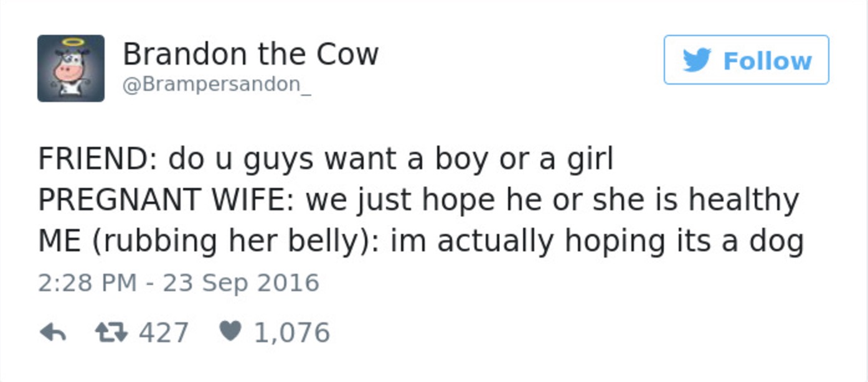Like the tweet with the heart icon
Image resolution: width=868 pixels, height=382 pixels.
(x=230, y=332)
